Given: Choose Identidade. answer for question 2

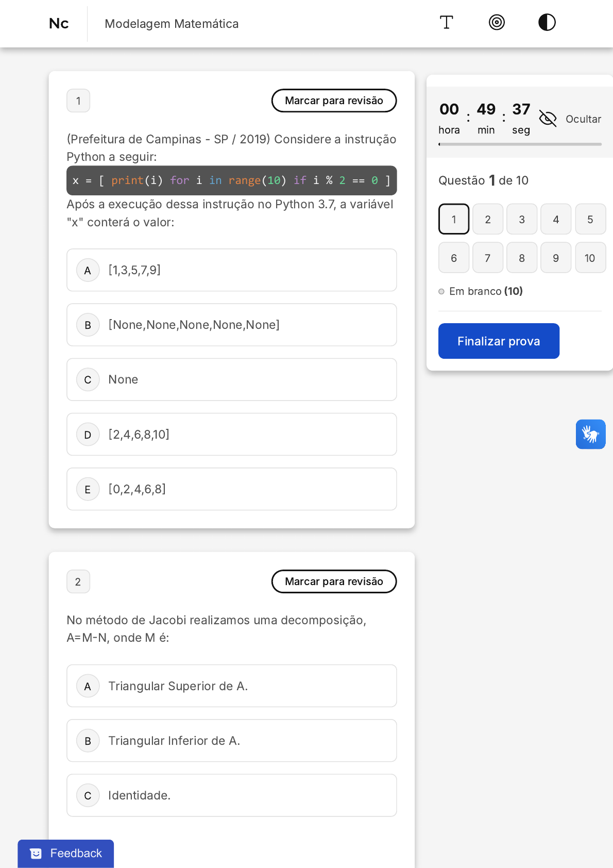Looking at the screenshot, I should [x=231, y=795].
